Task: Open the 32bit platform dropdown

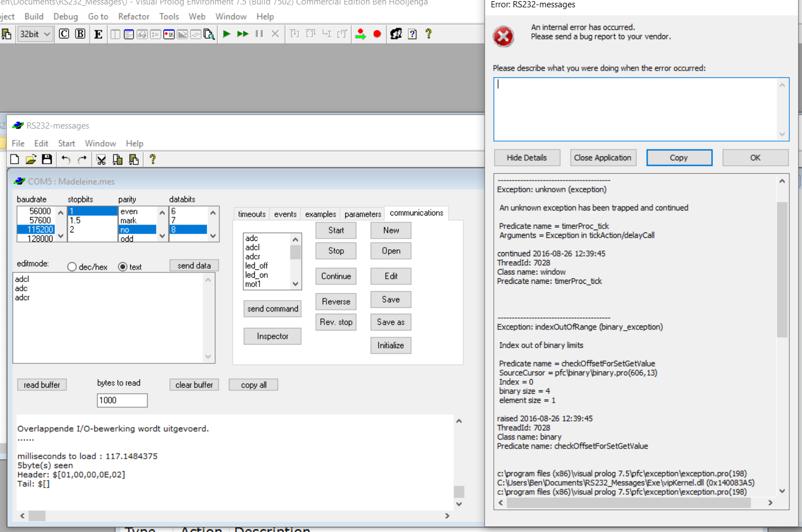Action: coord(35,34)
